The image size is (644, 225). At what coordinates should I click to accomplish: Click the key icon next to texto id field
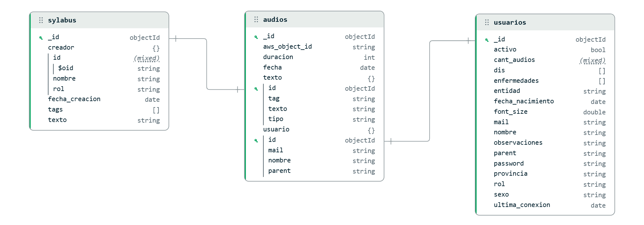pyautogui.click(x=256, y=89)
